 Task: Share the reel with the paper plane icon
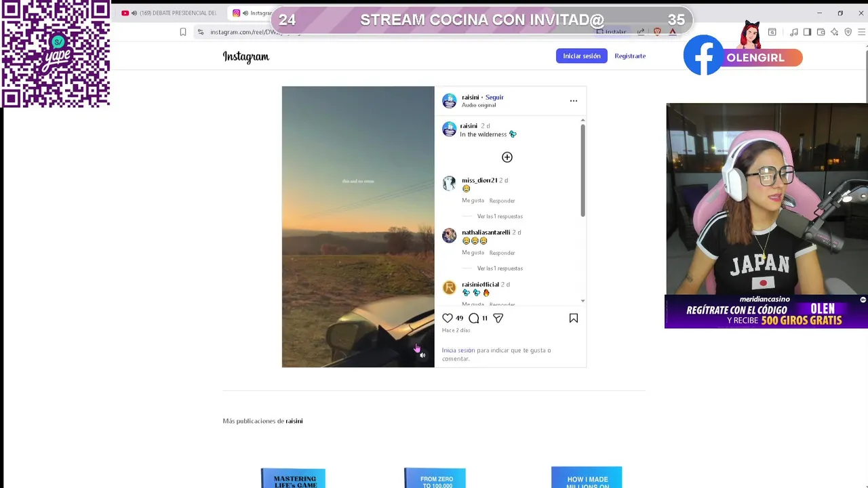pos(498,318)
